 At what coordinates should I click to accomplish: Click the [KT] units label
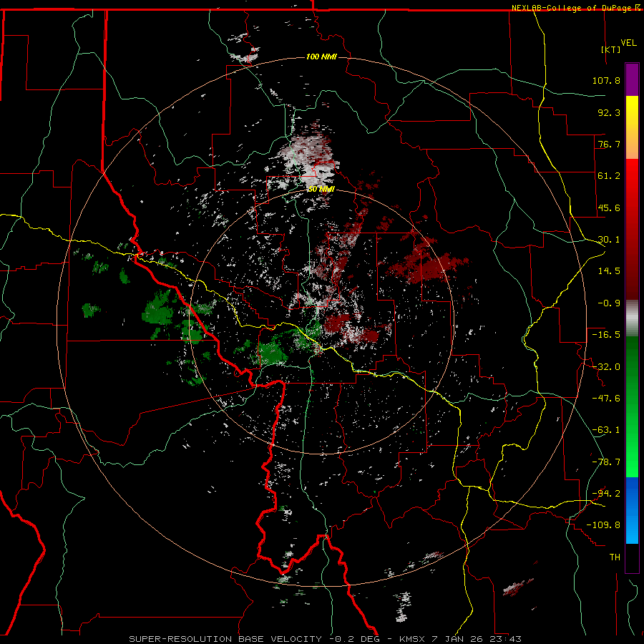click(611, 49)
